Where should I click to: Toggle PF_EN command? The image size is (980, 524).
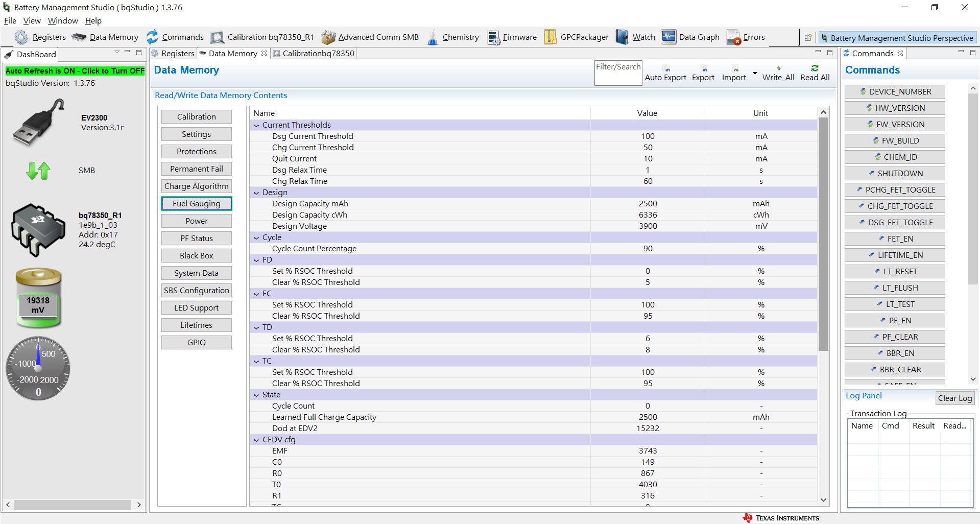click(895, 321)
